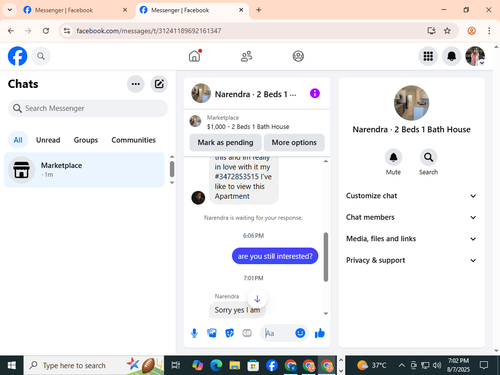The height and width of the screenshot is (375, 500).
Task: Expand Media, files and links section
Action: pyautogui.click(x=411, y=239)
